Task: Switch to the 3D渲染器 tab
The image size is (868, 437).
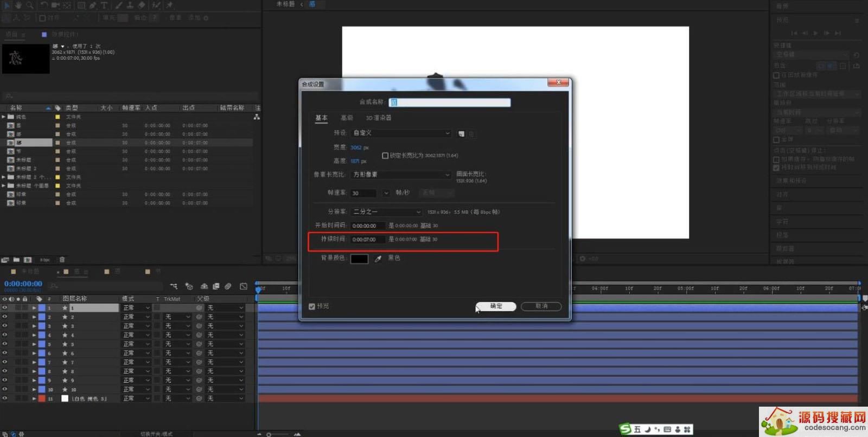Action: [378, 118]
